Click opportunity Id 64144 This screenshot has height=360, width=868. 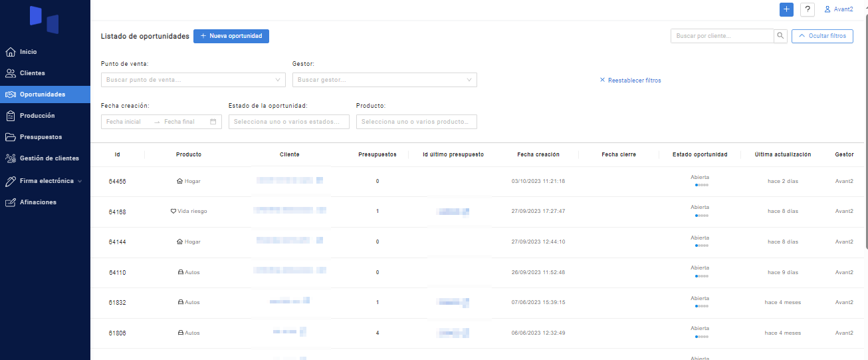[117, 242]
